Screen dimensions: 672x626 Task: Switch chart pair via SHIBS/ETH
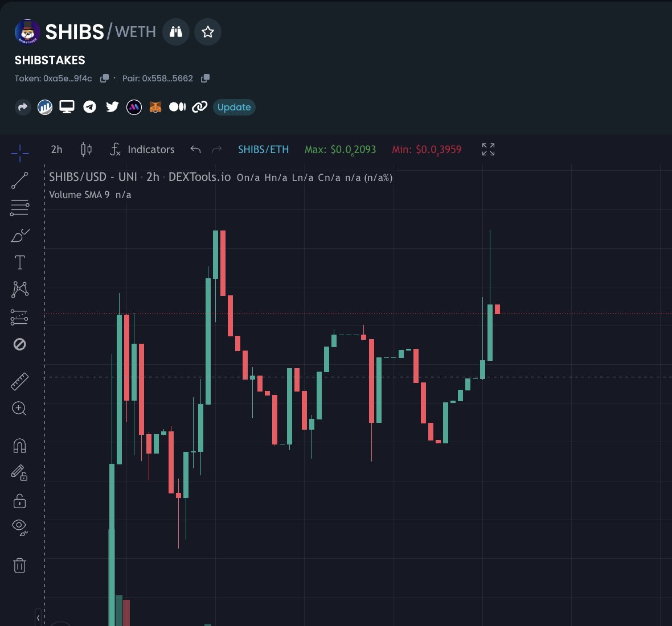click(263, 150)
